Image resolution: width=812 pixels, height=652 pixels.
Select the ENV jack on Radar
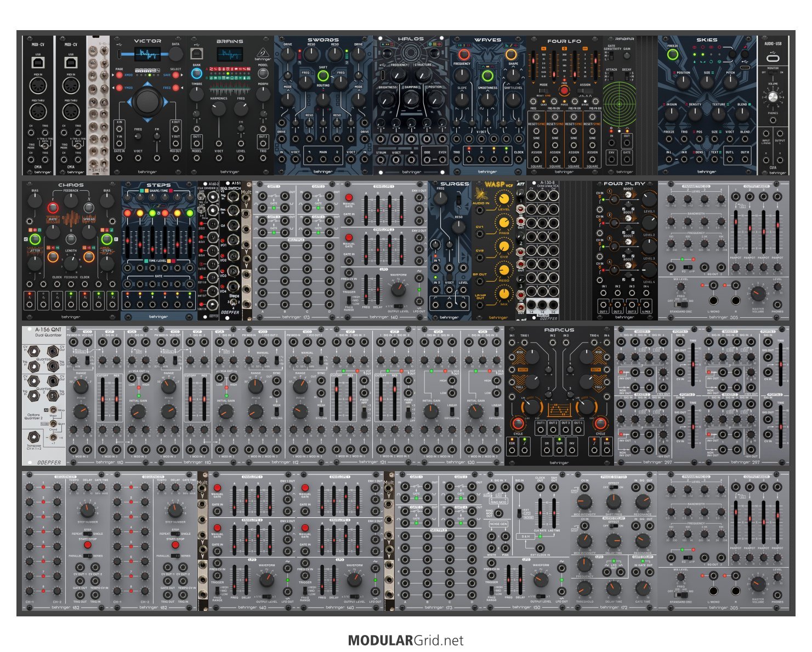tap(611, 159)
